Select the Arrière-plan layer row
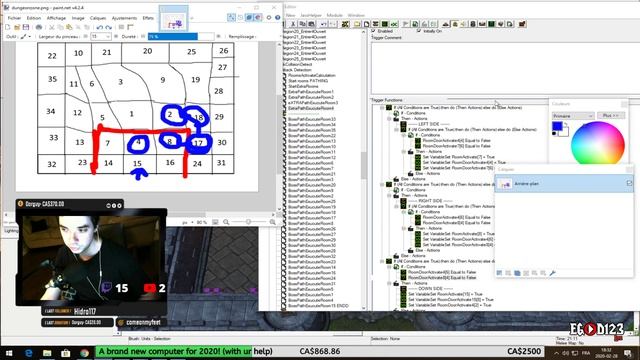640x360 pixels. coord(564,184)
